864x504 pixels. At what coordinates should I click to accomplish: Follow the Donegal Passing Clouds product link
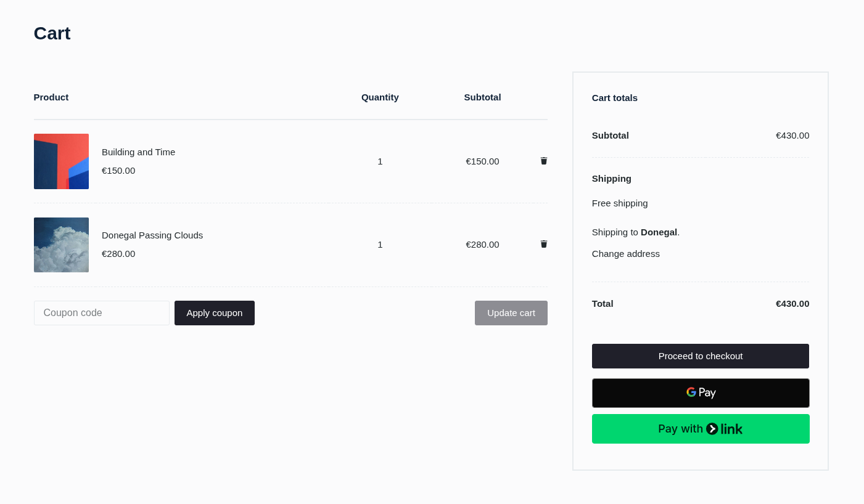(152, 235)
